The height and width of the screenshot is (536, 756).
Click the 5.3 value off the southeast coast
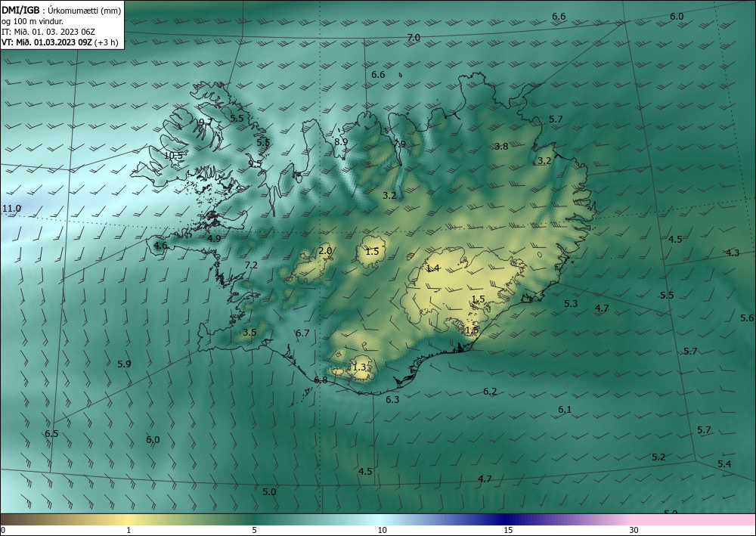571,304
